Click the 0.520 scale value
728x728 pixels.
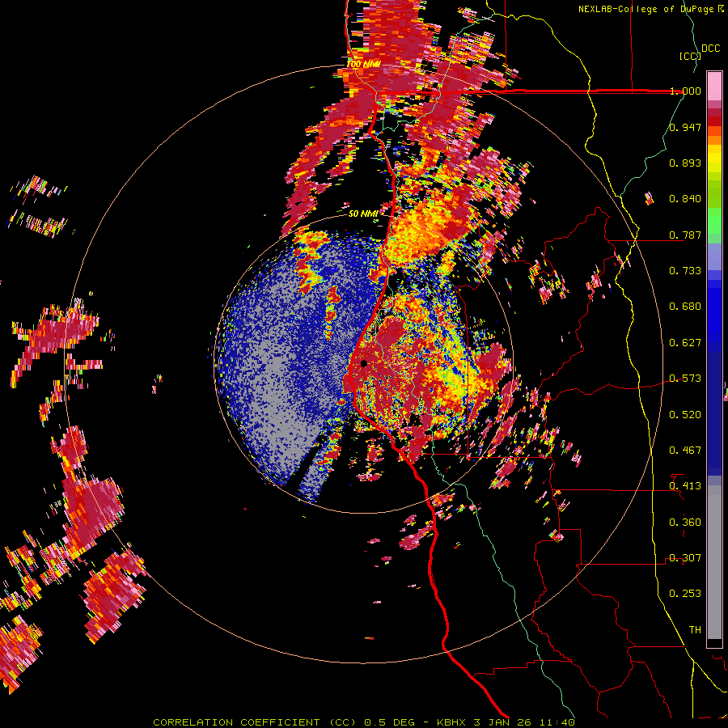click(685, 415)
